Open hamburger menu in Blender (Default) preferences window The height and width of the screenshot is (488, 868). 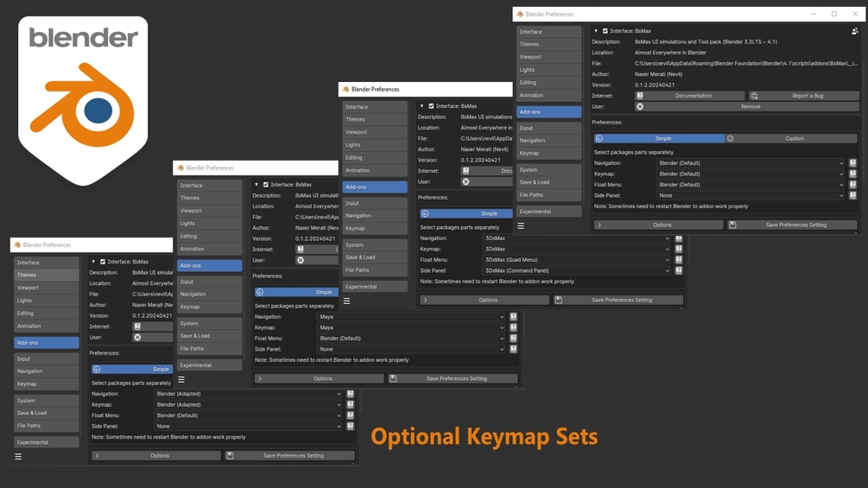521,225
